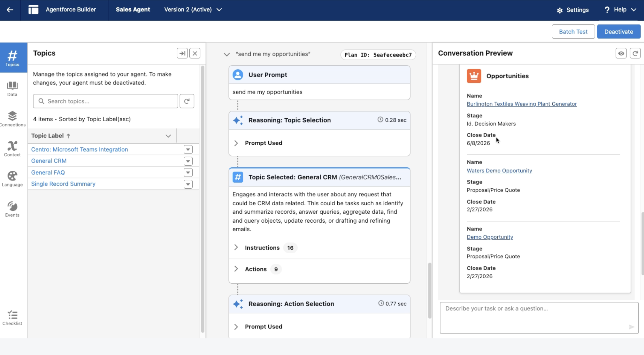Deactivate the agent
This screenshot has width=644, height=355.
[x=618, y=32]
